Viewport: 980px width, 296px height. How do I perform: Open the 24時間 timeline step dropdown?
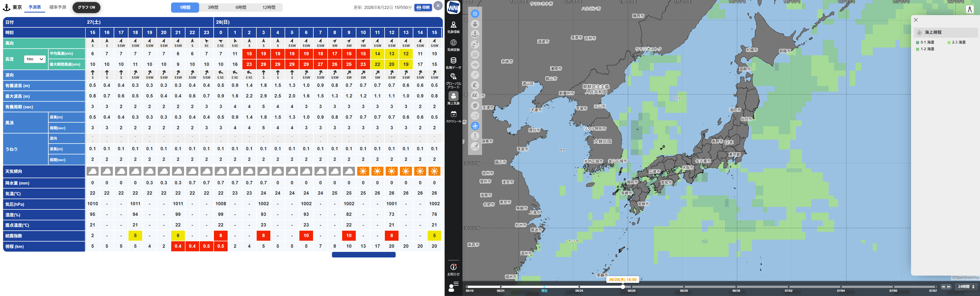pyautogui.click(x=966, y=287)
